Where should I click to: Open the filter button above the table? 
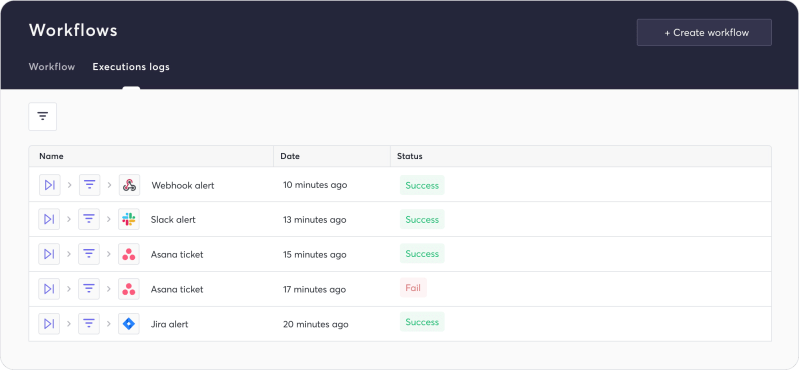point(43,116)
